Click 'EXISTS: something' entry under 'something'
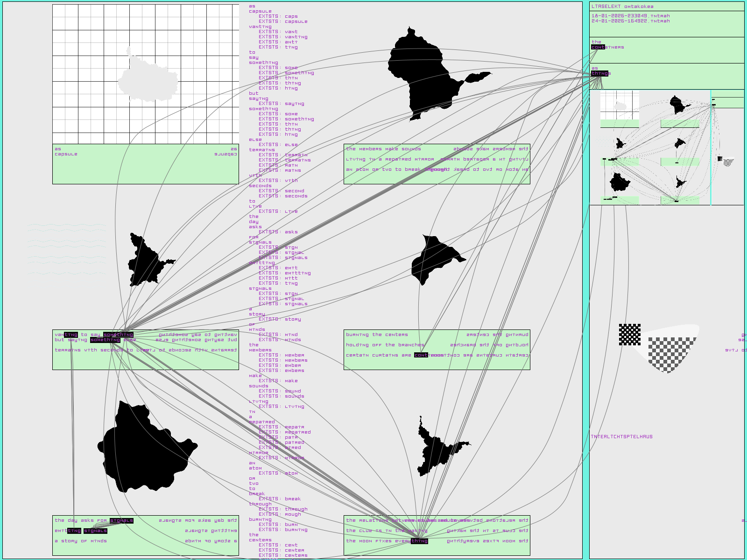The height and width of the screenshot is (560, 747). [x=286, y=73]
